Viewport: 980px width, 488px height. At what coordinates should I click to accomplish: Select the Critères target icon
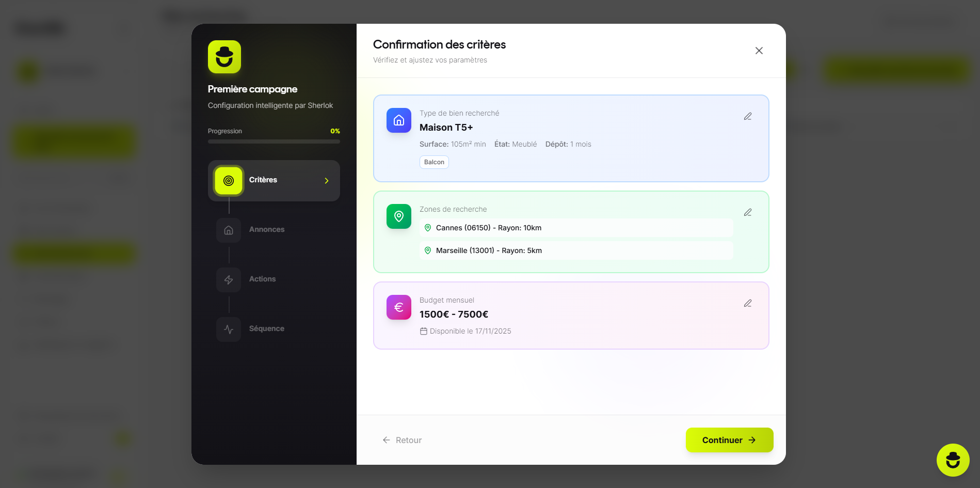click(228, 180)
